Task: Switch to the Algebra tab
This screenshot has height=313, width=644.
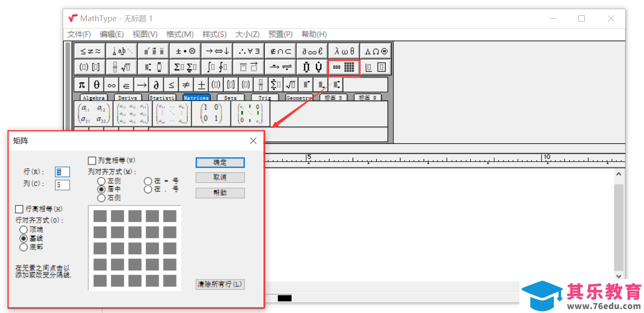Action: 94,98
